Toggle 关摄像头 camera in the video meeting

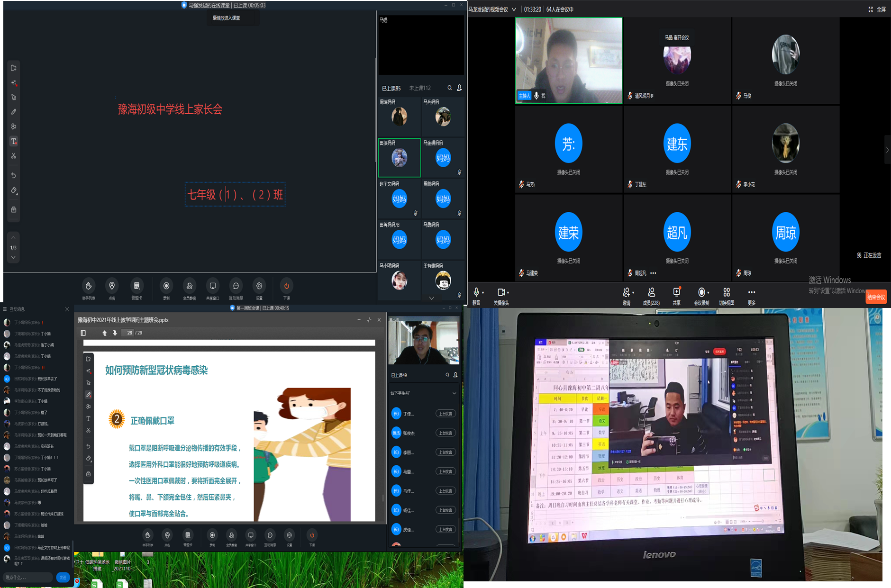(500, 296)
